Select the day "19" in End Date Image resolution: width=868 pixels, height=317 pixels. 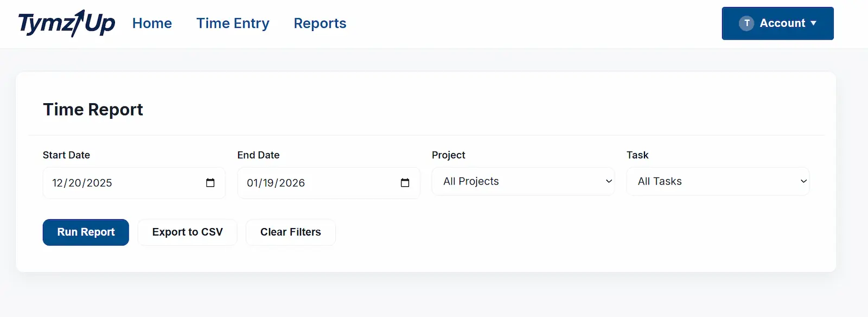[269, 183]
